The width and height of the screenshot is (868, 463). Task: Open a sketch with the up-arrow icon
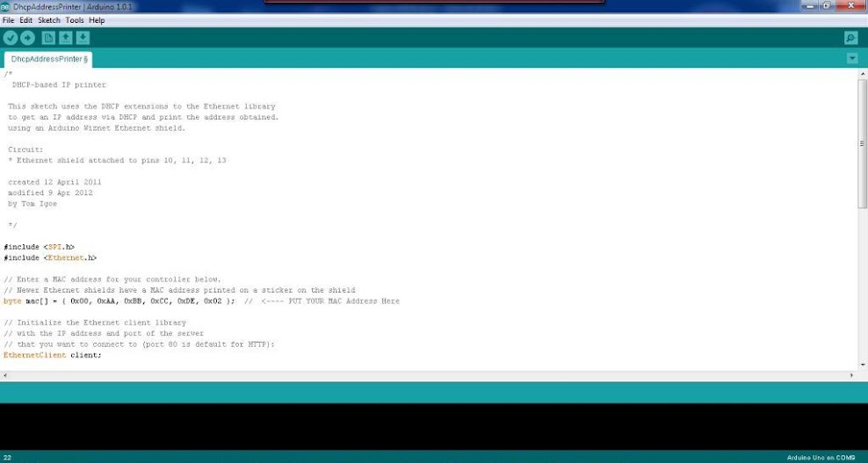click(x=66, y=38)
